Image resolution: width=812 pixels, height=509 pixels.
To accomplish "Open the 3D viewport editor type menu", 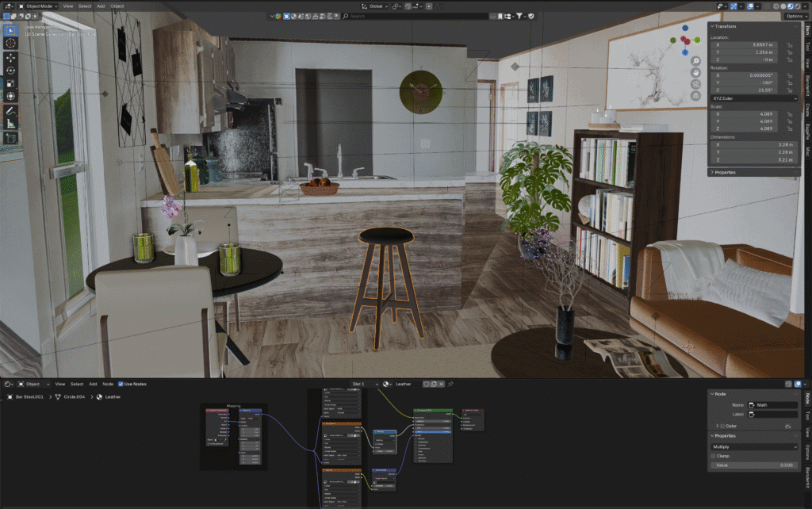I will pos(8,6).
